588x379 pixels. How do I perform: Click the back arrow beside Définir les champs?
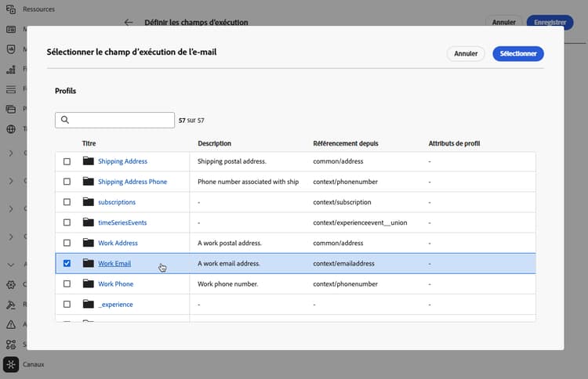point(129,23)
